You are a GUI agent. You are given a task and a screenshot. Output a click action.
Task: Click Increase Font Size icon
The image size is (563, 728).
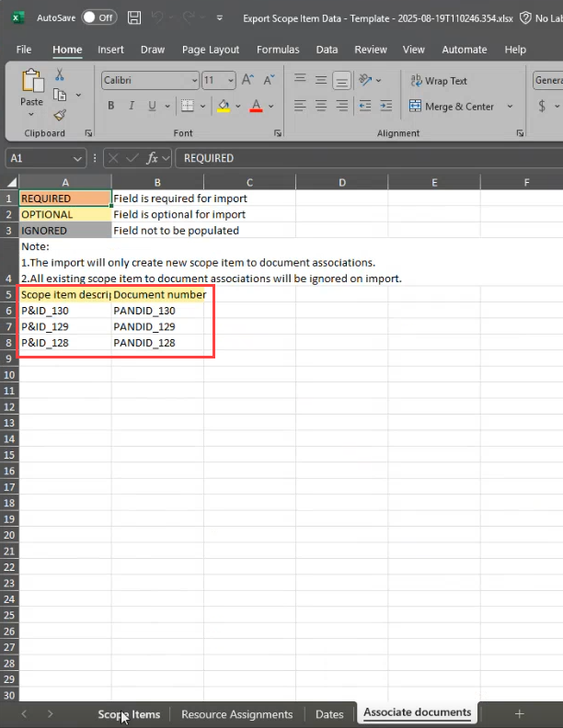tap(248, 81)
